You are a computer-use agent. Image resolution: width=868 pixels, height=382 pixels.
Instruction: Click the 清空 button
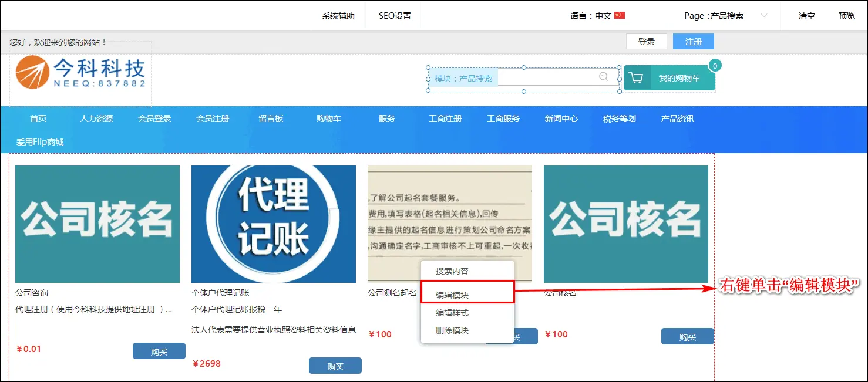point(806,16)
